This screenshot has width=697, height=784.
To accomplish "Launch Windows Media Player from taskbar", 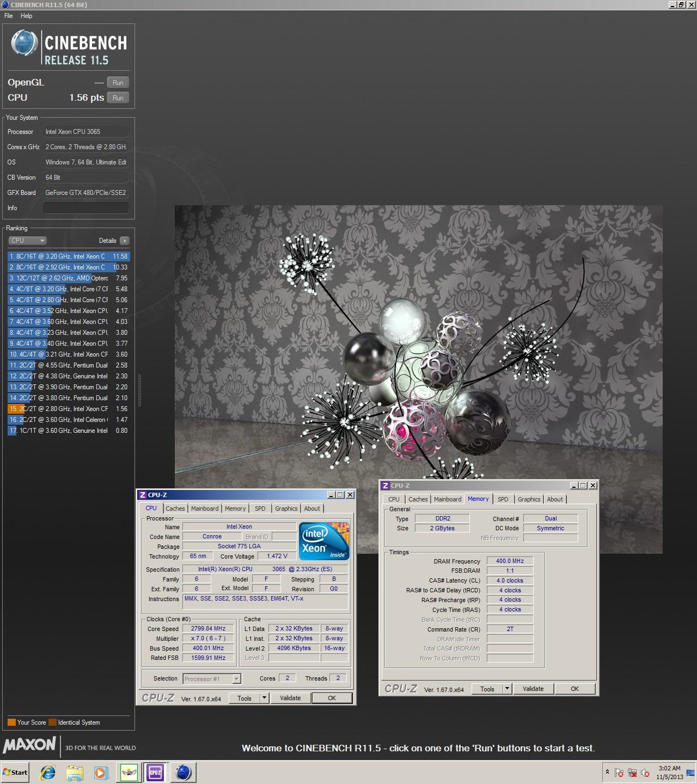I will coord(101,772).
